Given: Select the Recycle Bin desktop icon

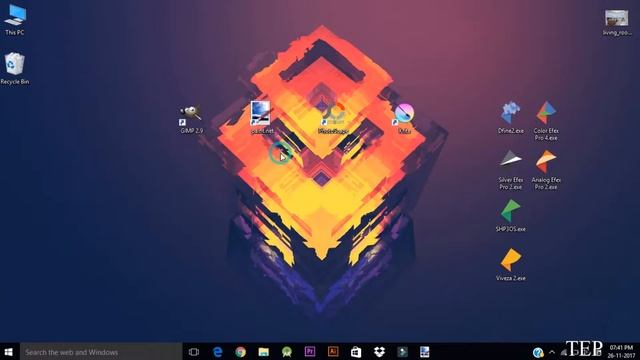Looking at the screenshot, I should click(x=15, y=69).
